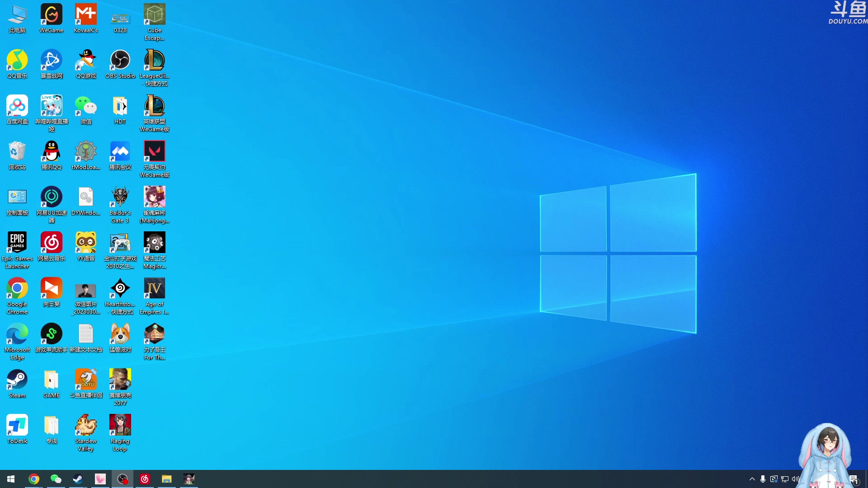Open the Windows Start menu
This screenshot has height=488, width=868.
[x=11, y=479]
